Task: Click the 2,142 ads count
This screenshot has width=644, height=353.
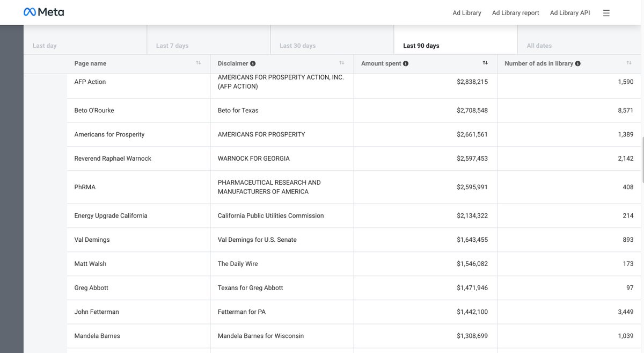Action: pyautogui.click(x=626, y=159)
